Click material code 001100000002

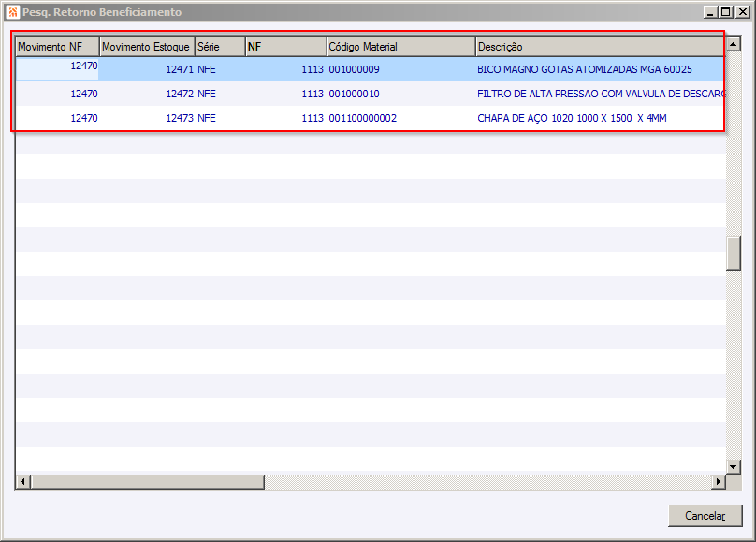363,118
